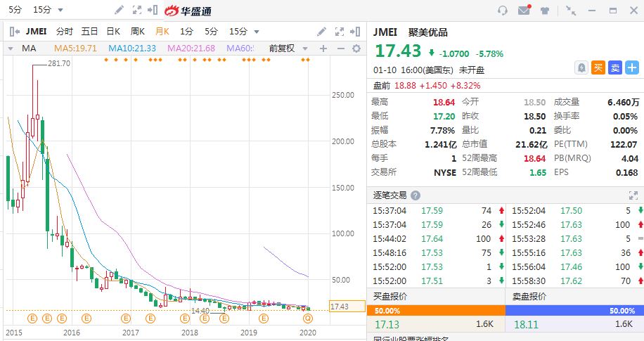Click the JMEI ticker in chart toolbar

click(36, 32)
